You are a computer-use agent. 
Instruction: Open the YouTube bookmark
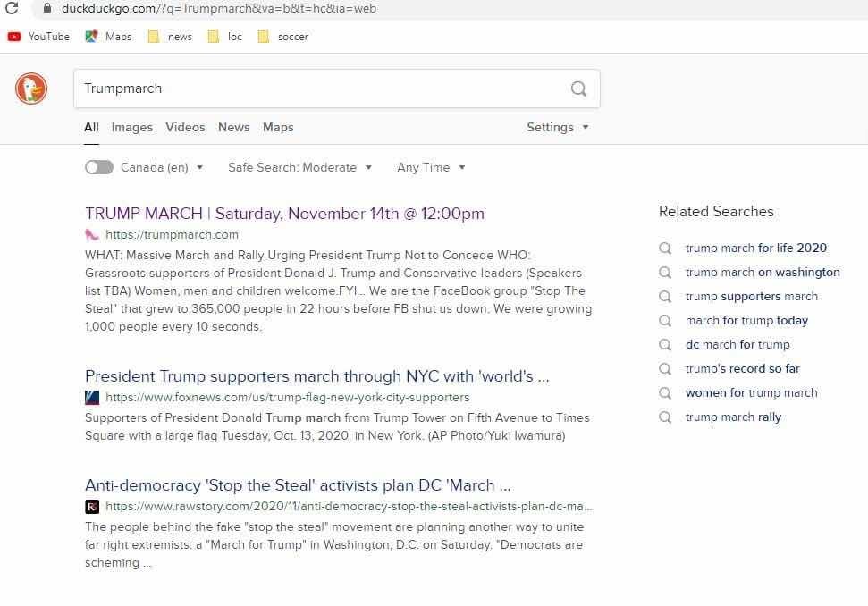pos(38,37)
